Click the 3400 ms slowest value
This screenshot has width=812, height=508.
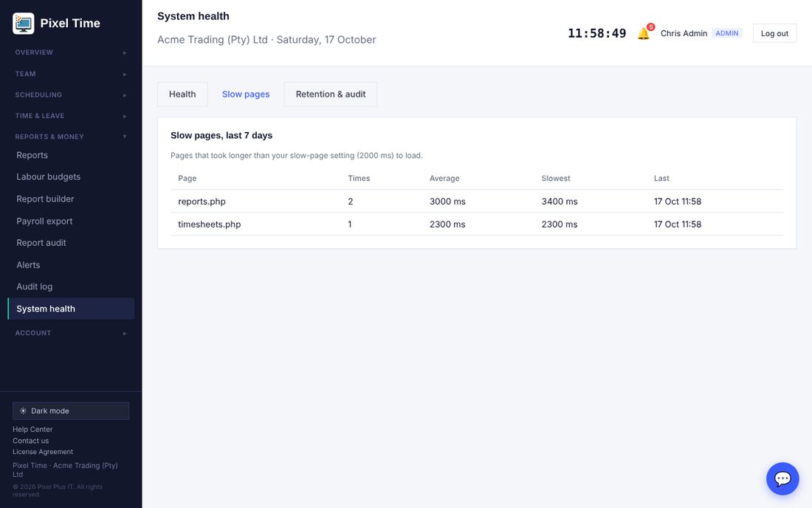pyautogui.click(x=560, y=202)
